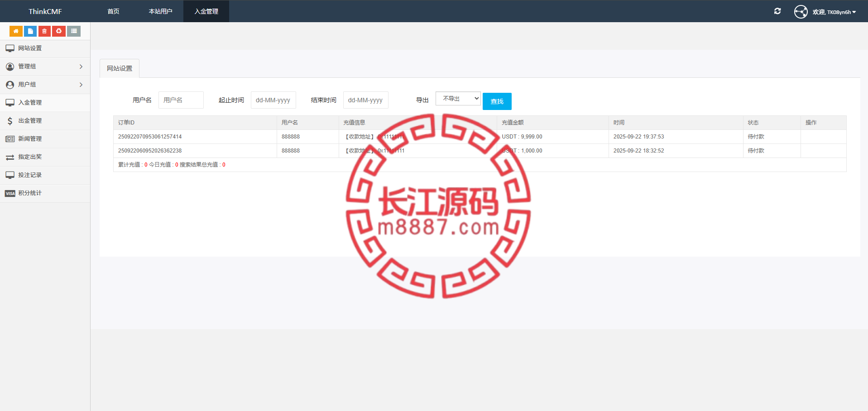The height and width of the screenshot is (411, 868).
Task: Click the gray list icon button
Action: 74,31
